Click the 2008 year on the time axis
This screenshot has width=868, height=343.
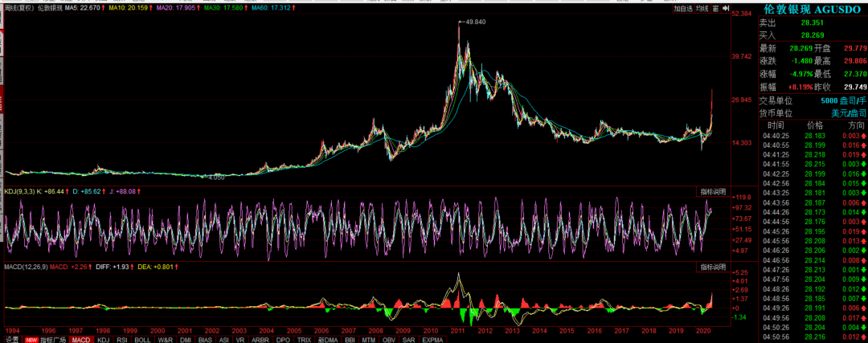(x=376, y=330)
